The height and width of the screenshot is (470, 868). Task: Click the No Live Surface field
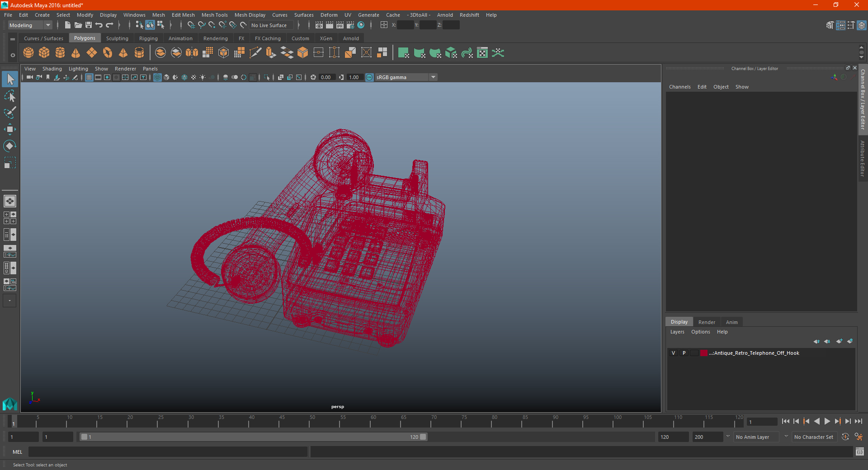271,25
